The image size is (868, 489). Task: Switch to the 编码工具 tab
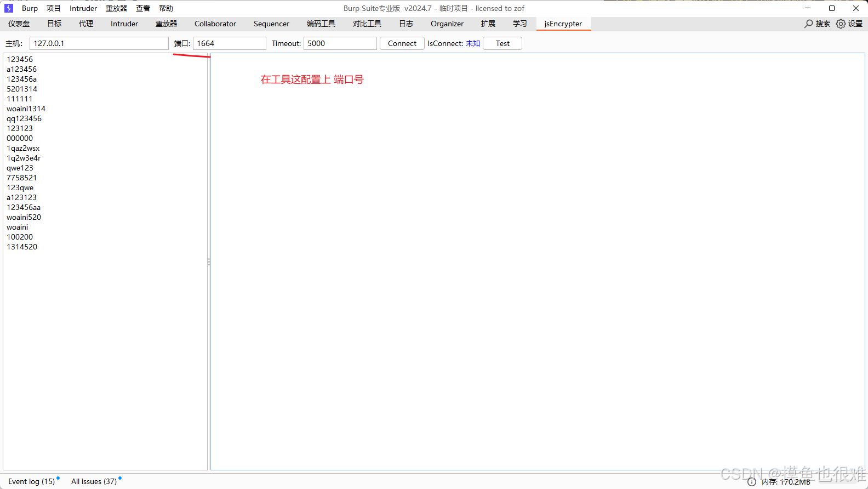coord(321,24)
